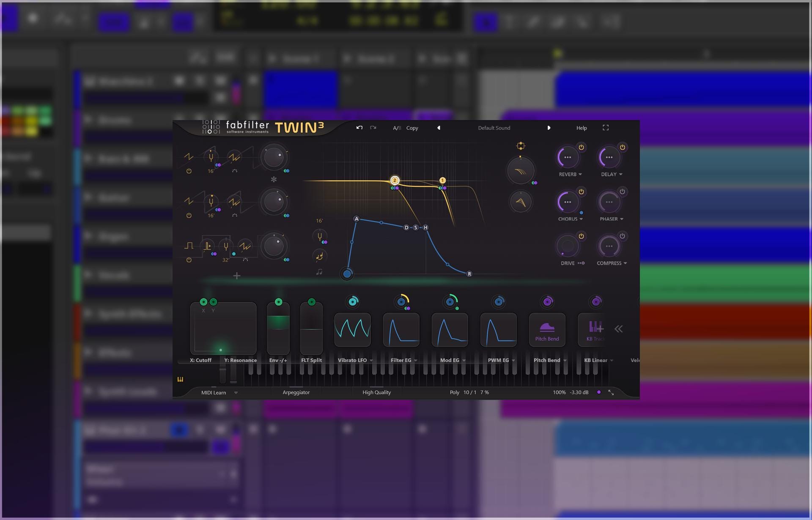This screenshot has width=812, height=520.
Task: Click the oscillator 1 level knob
Action: 274,157
